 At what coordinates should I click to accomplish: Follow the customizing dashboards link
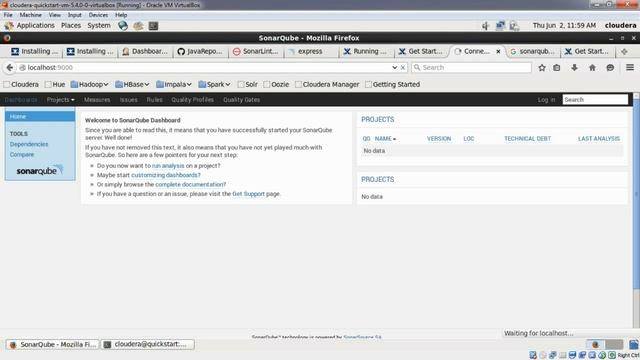pyautogui.click(x=164, y=175)
